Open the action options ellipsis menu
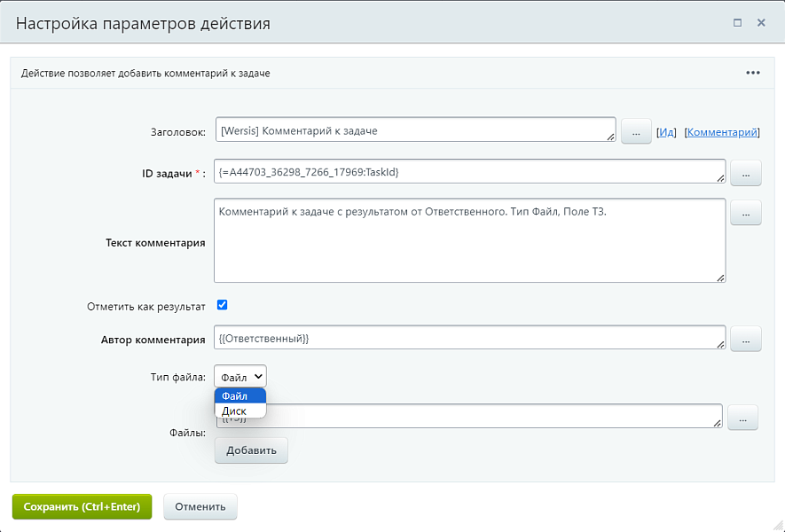 pyautogui.click(x=753, y=73)
